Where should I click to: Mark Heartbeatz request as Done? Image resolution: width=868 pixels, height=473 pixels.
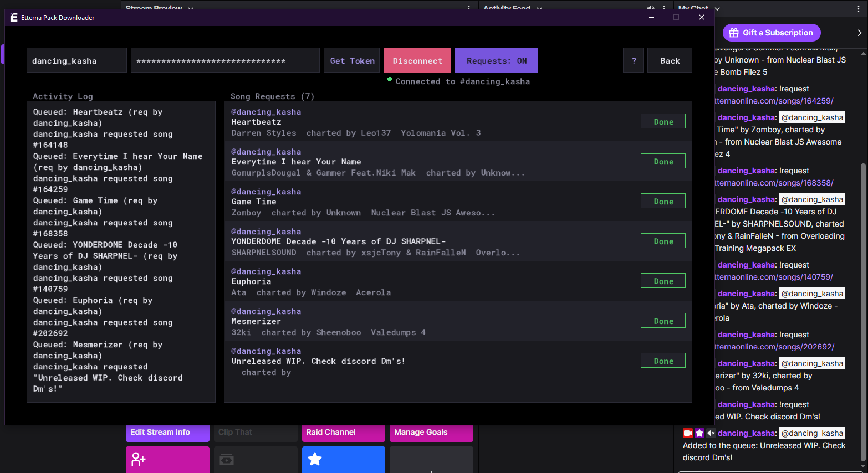(x=663, y=121)
